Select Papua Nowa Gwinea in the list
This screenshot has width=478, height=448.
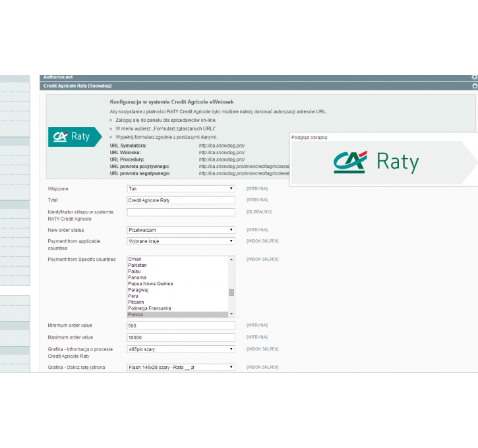pos(177,284)
